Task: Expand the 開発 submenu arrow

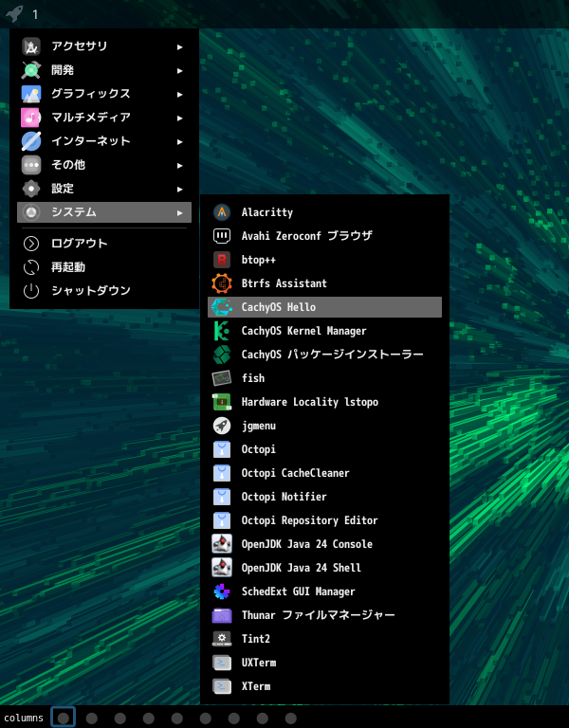Action: pyautogui.click(x=180, y=70)
